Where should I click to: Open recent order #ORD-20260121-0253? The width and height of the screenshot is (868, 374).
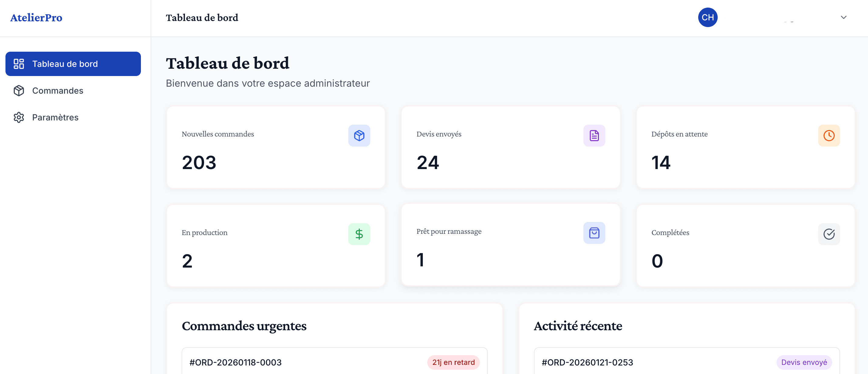[587, 362]
